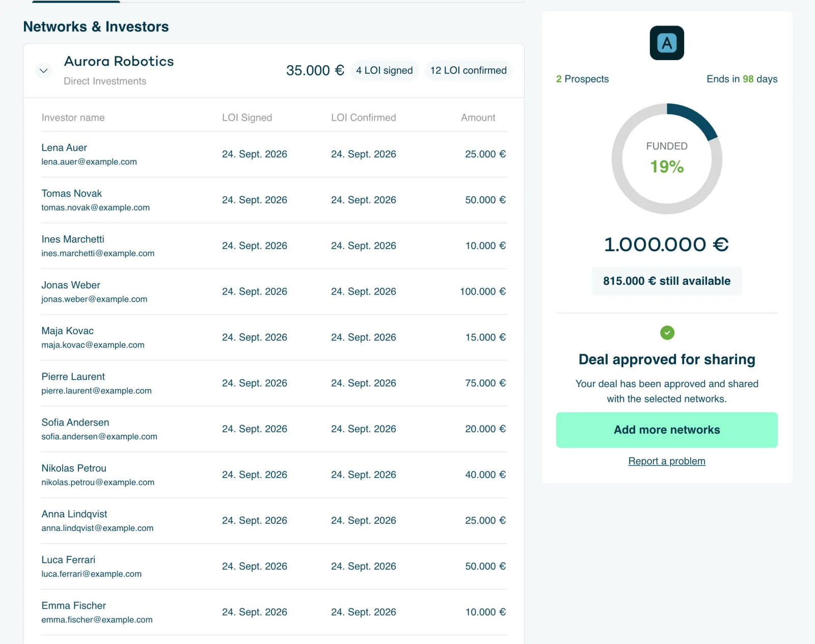815x644 pixels.
Task: Click investor name Sofia Andersen
Action: [x=75, y=422]
